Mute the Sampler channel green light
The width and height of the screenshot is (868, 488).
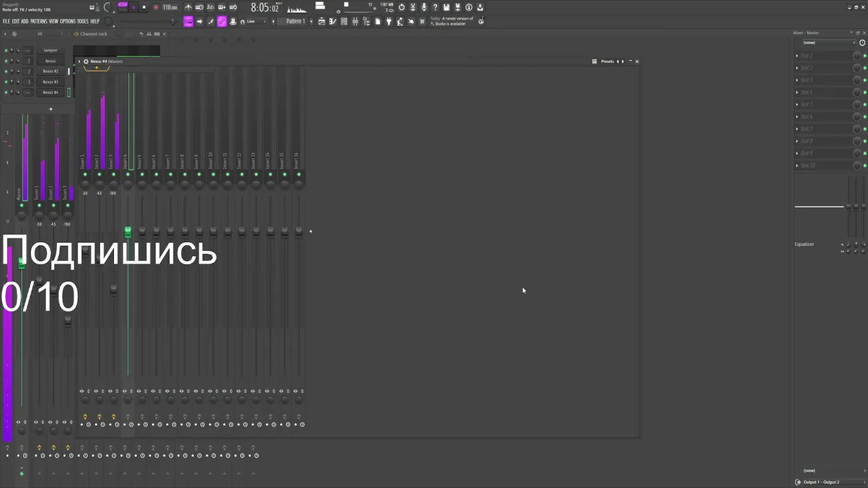pyautogui.click(x=6, y=50)
